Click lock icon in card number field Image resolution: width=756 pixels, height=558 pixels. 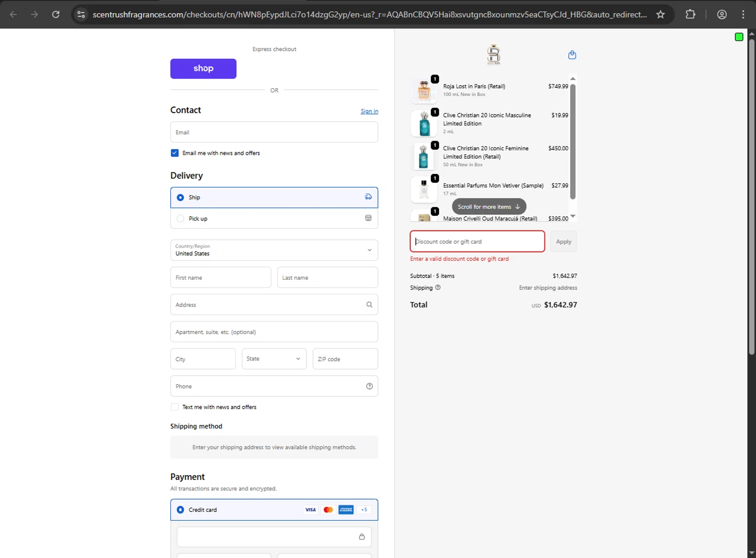click(x=361, y=537)
